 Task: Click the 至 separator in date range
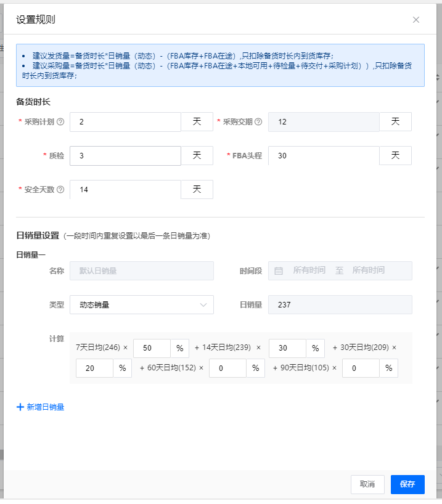(339, 270)
